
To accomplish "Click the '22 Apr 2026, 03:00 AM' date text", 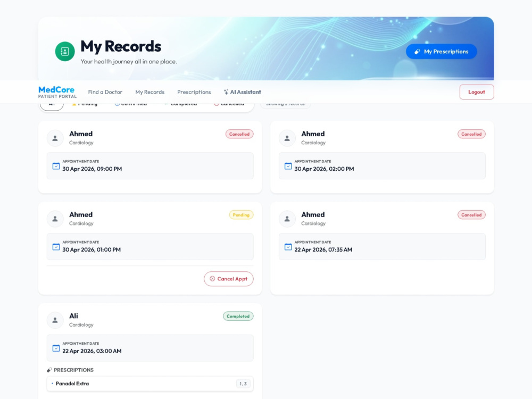I will click(x=92, y=351).
